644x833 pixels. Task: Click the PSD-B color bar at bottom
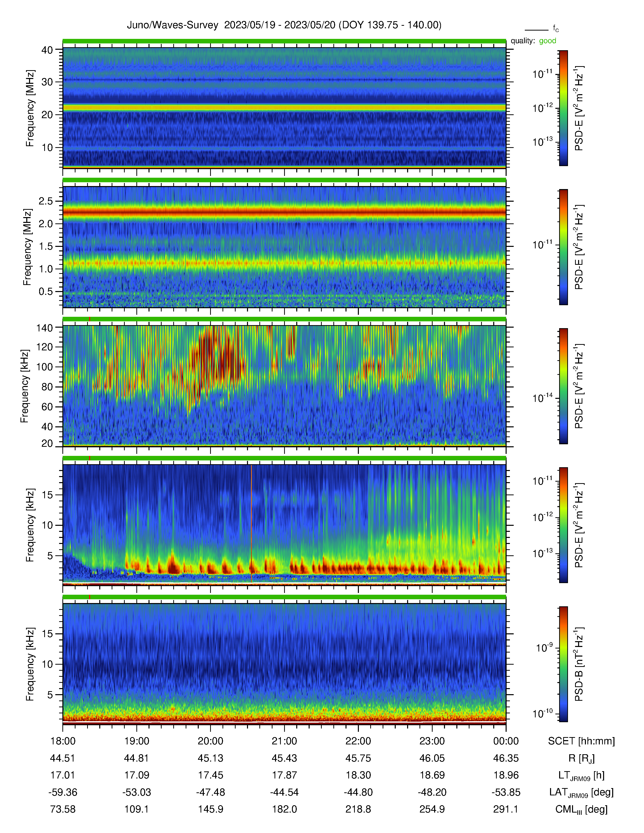point(563,664)
